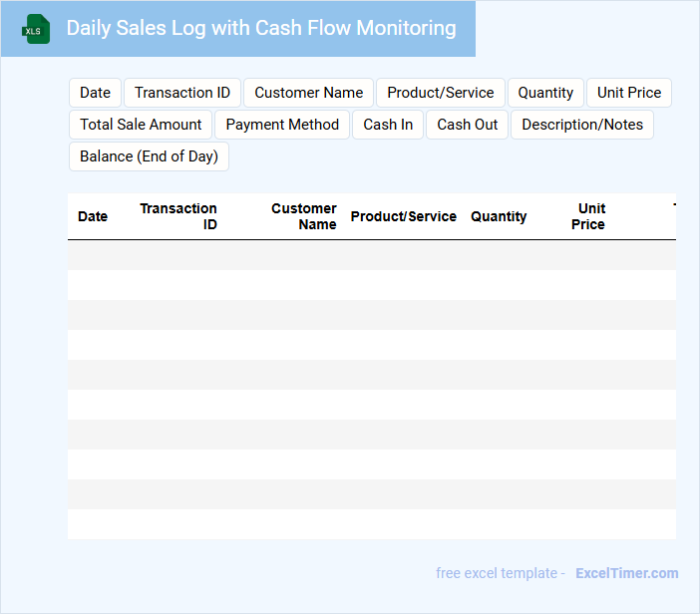Image resolution: width=700 pixels, height=614 pixels.
Task: Open the ExcelTimer.com link
Action: pos(626,573)
